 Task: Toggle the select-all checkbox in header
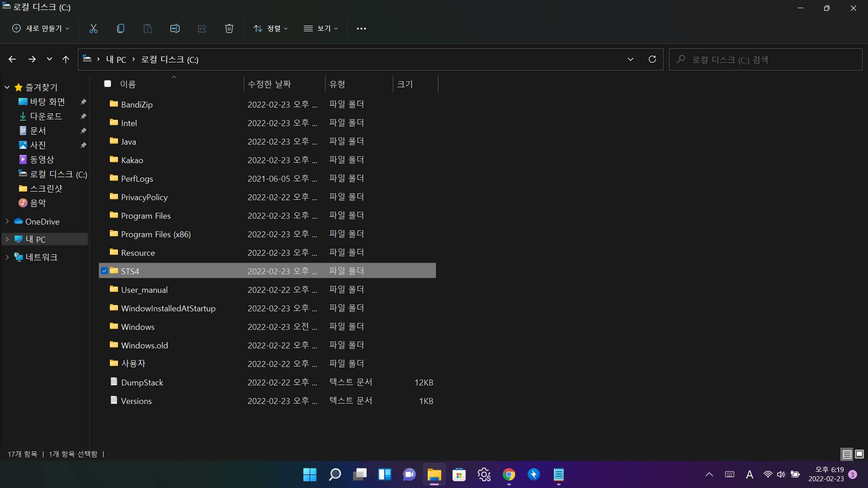(x=108, y=84)
